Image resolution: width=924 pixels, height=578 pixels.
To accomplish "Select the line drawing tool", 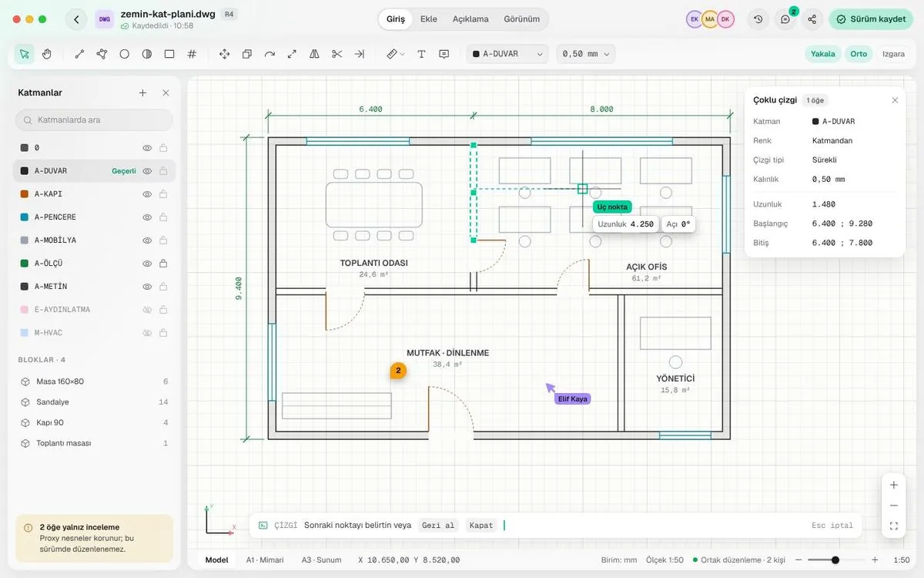I will [79, 54].
